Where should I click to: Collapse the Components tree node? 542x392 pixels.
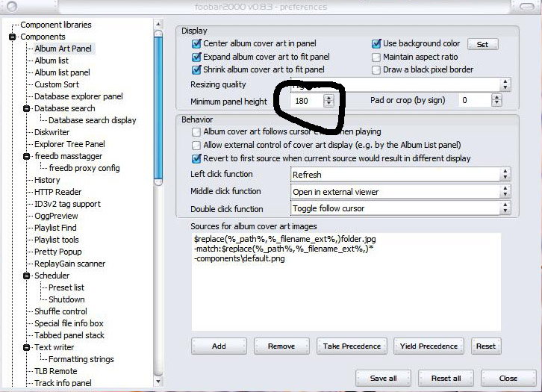point(12,37)
